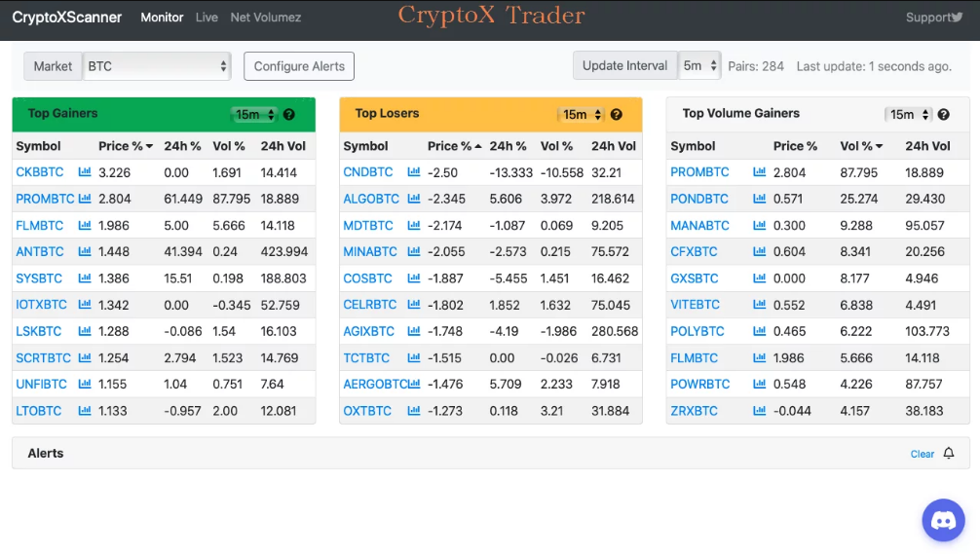Viewport: 980px width, 556px height.
Task: Open chart icon for ALGOBTC row
Action: pos(413,198)
